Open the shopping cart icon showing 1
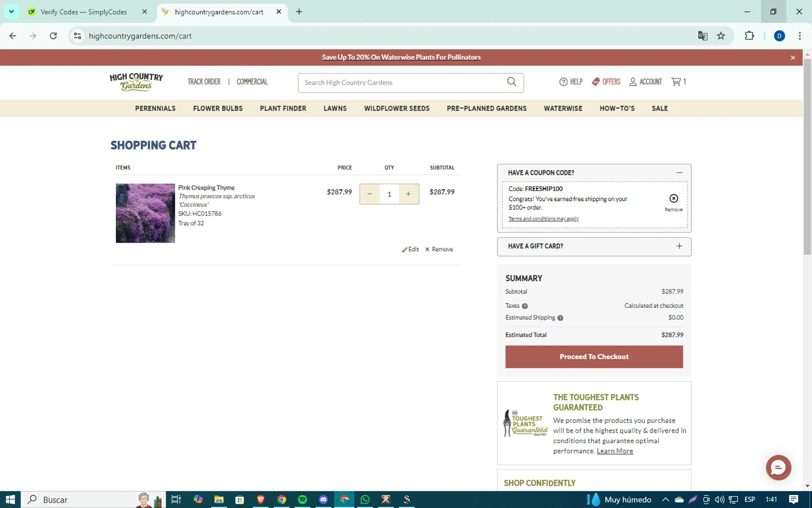 point(678,82)
